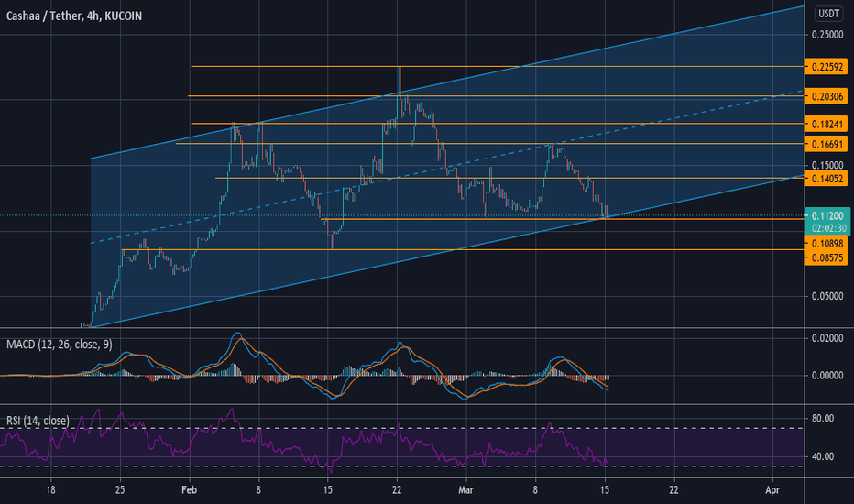Click the RSI 80.00 scale value
This screenshot has height=504, width=854.
tap(823, 419)
